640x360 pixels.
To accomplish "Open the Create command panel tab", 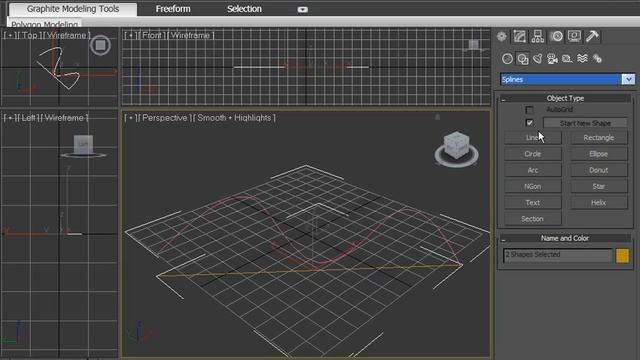I will pyautogui.click(x=502, y=36).
